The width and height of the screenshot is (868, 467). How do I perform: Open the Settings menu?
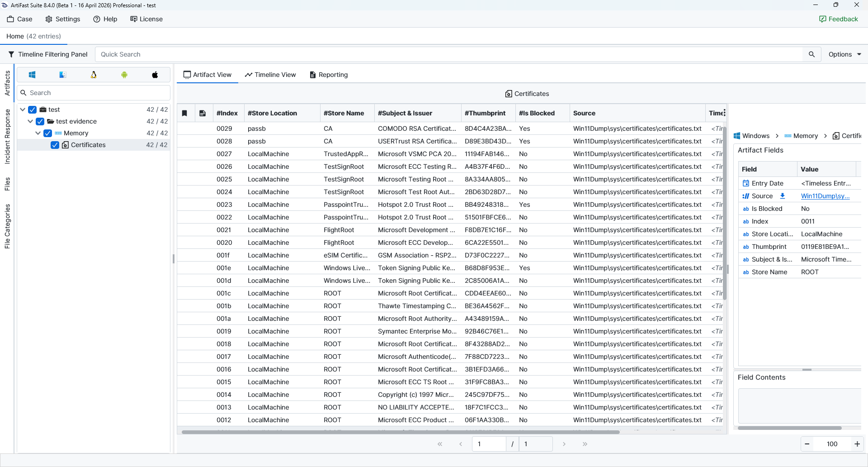63,19
